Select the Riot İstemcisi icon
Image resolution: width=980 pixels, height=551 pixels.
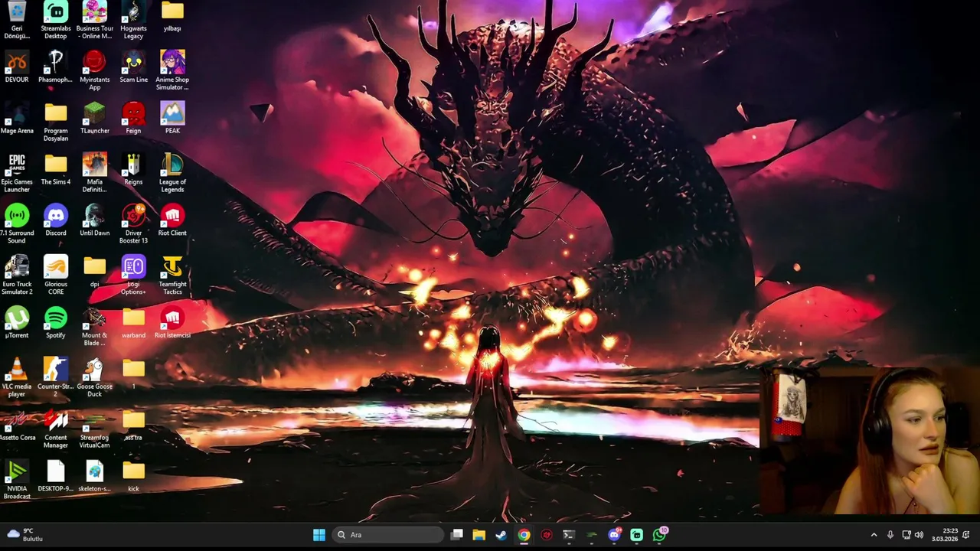172,324
